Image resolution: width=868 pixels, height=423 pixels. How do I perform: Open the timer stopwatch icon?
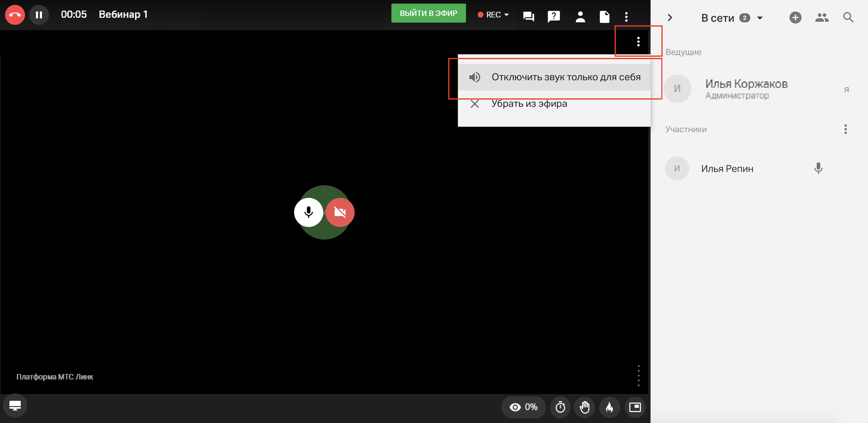click(x=560, y=407)
